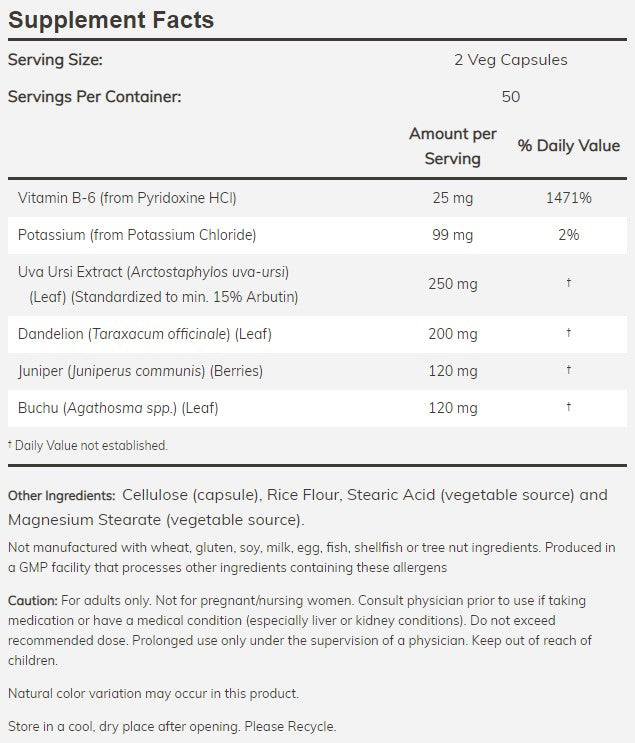Click the 1471% daily value figure
Viewport: 635px width, 743px height.
568,198
